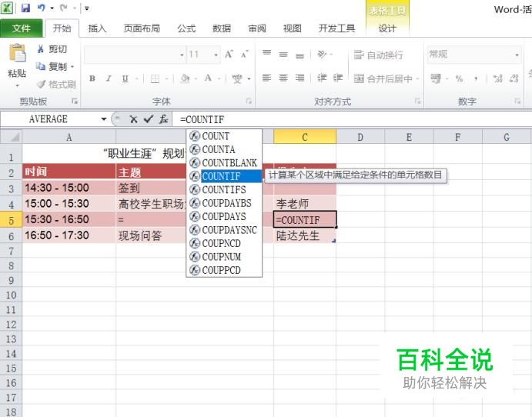Switch to the 数据 ribbon tab
The height and width of the screenshot is (417, 532).
click(x=222, y=28)
